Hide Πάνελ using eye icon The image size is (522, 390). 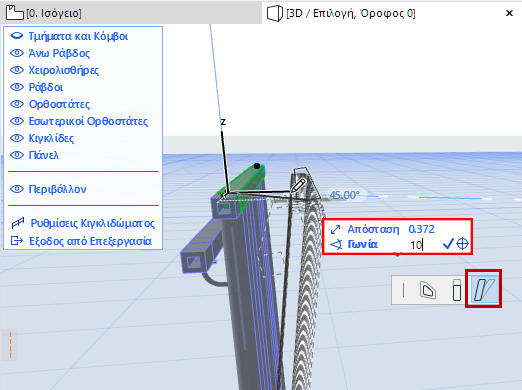(17, 155)
